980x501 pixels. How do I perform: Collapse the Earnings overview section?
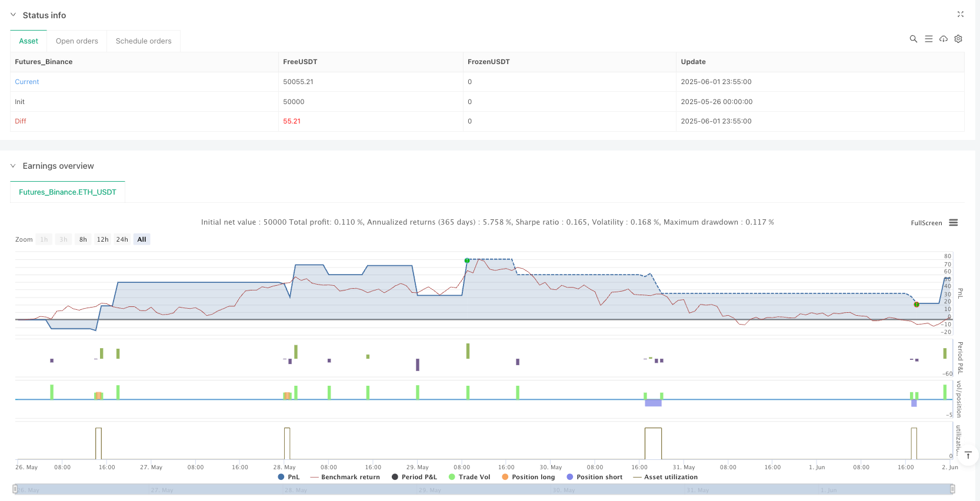pos(13,166)
